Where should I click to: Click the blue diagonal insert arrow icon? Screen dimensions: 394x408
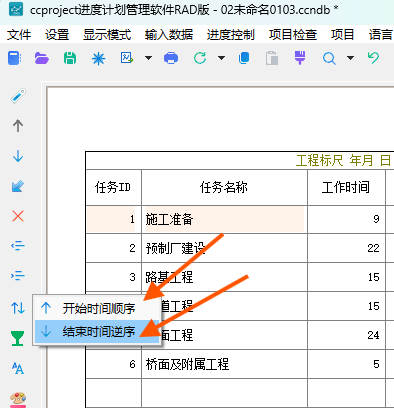point(18,186)
